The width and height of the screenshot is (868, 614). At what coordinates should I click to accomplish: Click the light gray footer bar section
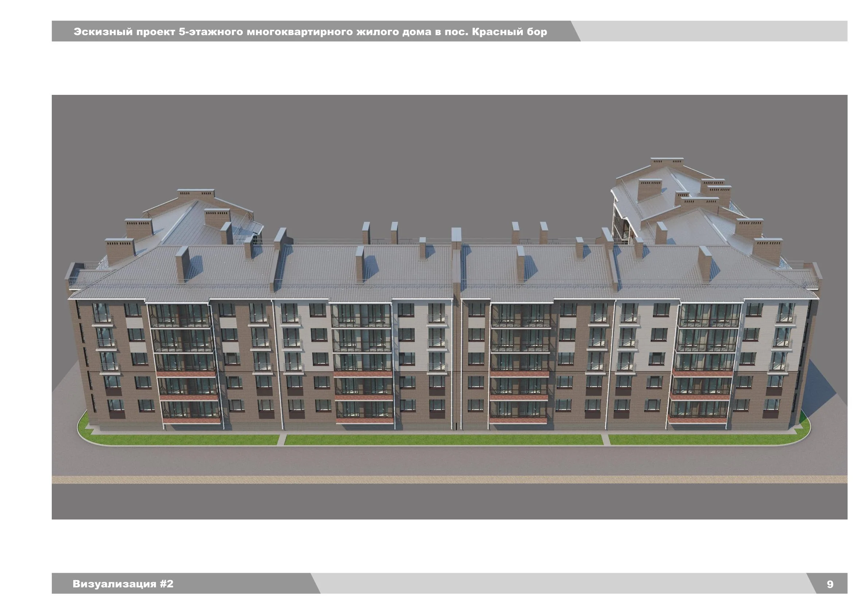(x=563, y=583)
